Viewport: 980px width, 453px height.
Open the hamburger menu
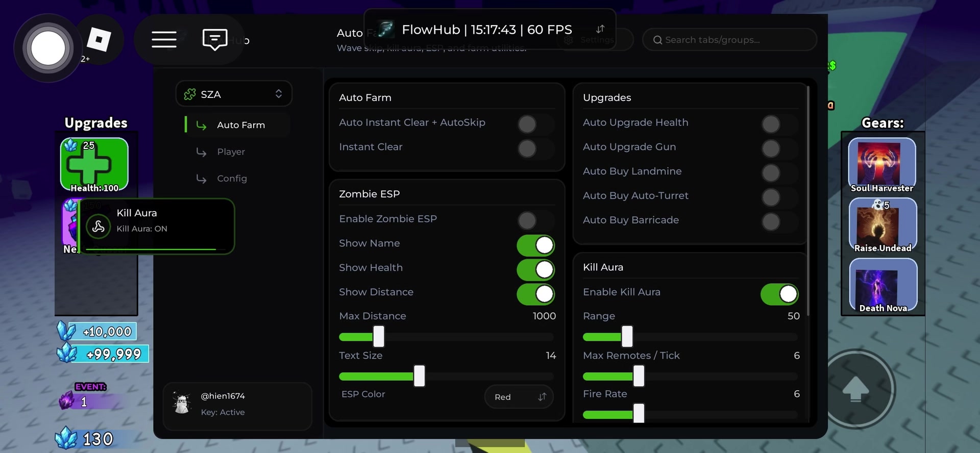tap(164, 39)
